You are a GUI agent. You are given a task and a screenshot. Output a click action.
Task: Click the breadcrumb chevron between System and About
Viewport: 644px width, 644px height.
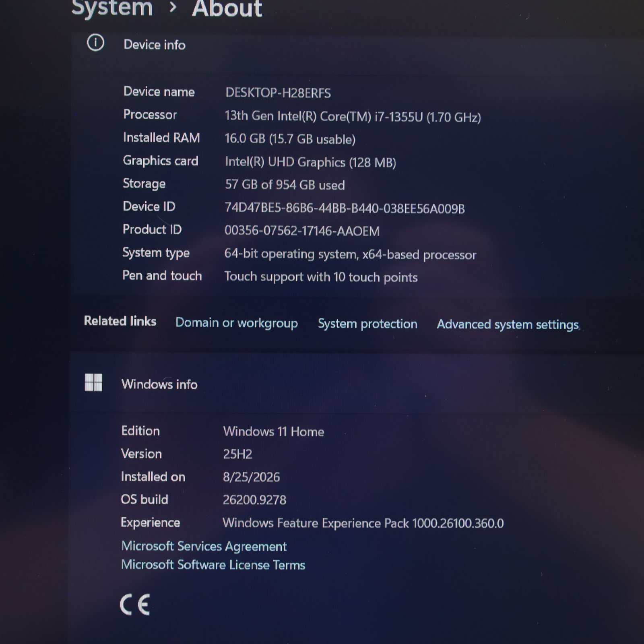pos(173,7)
